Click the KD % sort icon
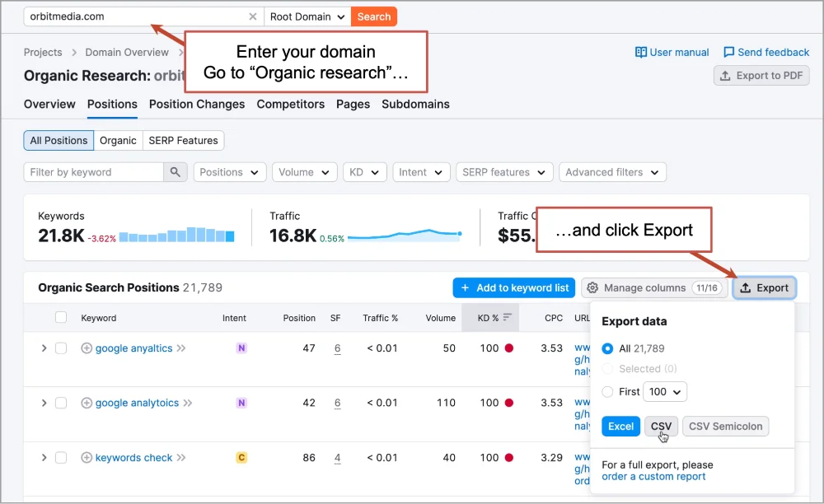Image resolution: width=824 pixels, height=504 pixels. click(x=507, y=317)
